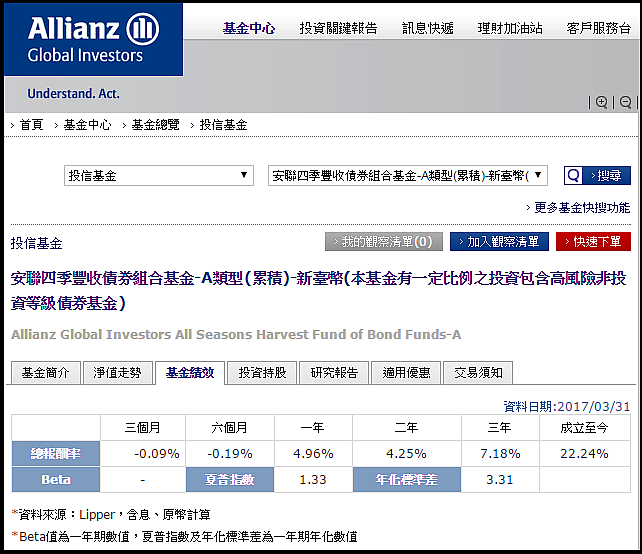Viewport: 642px width, 554px height.
Task: Click the 3.31 annualized deviation value
Action: point(500,479)
